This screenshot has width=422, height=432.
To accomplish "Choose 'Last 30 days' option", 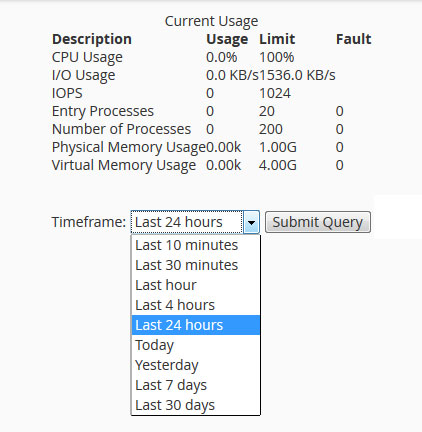I will coord(196,405).
